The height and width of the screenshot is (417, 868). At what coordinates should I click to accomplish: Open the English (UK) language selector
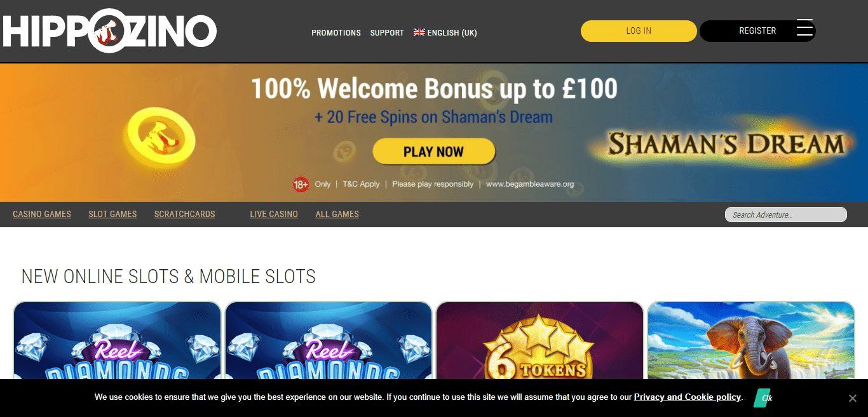445,32
